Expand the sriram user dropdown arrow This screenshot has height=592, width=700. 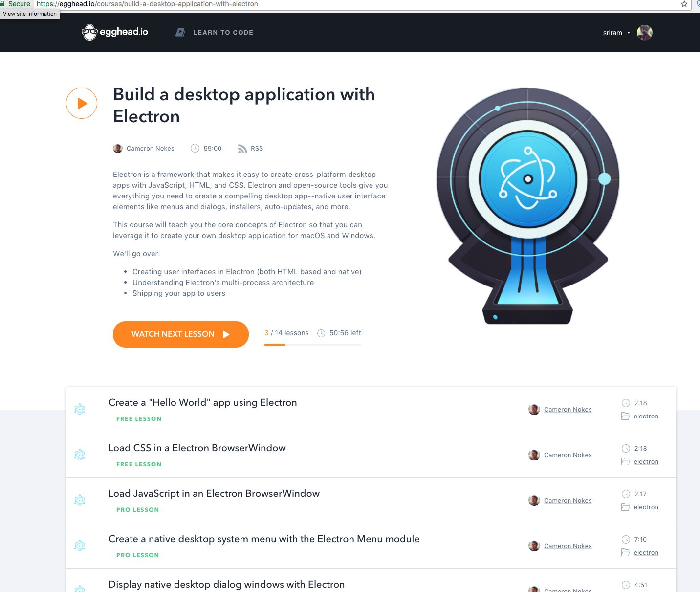point(629,33)
